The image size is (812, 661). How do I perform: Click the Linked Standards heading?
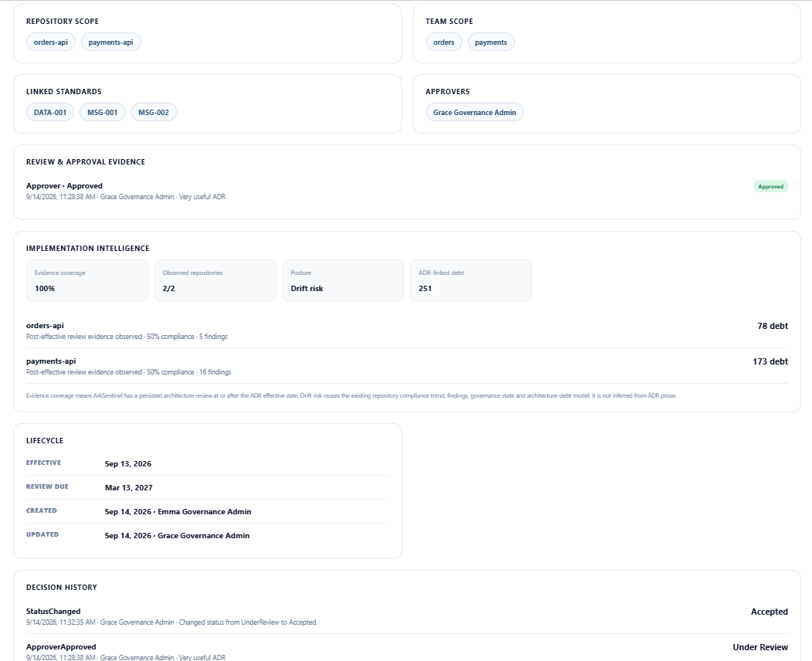point(64,92)
